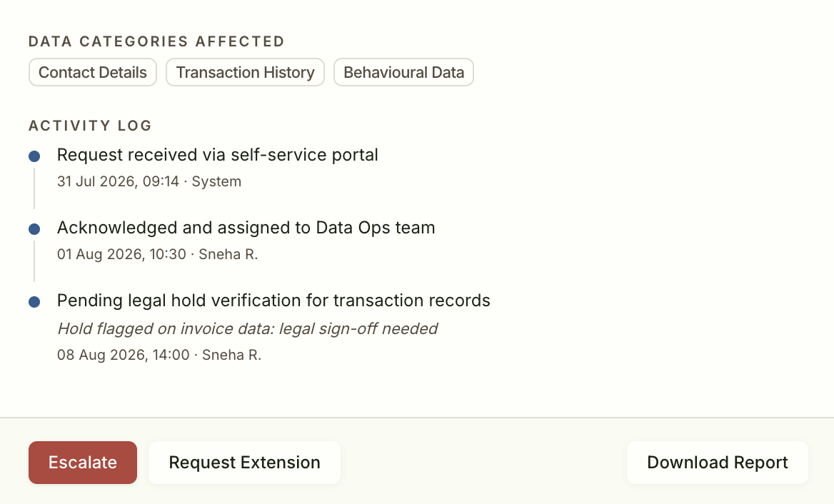Click the blue dot for Request received entry
Image resolution: width=834 pixels, height=504 pixels.
pos(34,156)
